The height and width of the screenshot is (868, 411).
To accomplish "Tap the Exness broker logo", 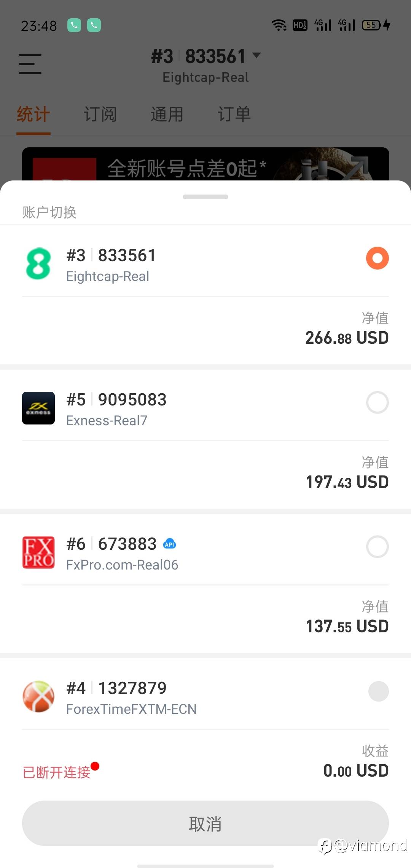I will point(38,408).
